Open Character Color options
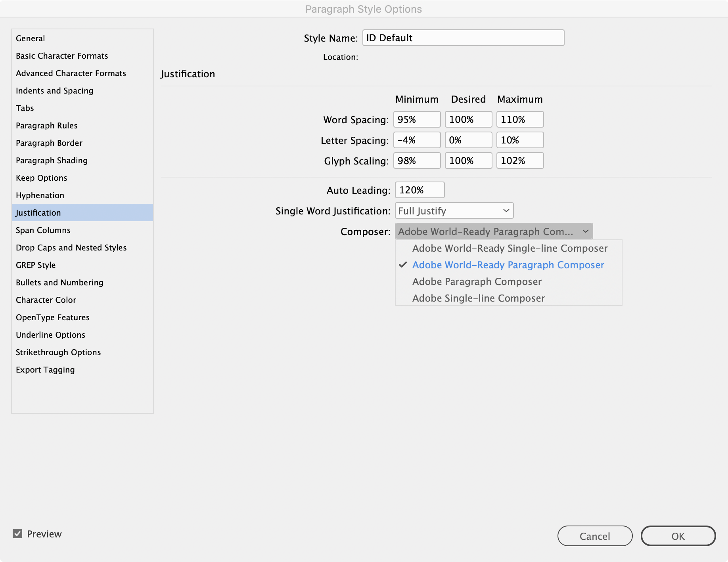Image resolution: width=728 pixels, height=562 pixels. click(x=46, y=300)
